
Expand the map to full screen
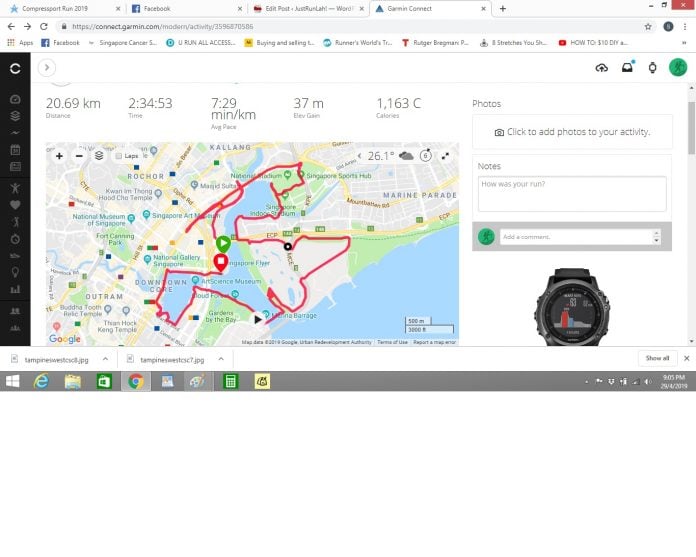click(445, 156)
